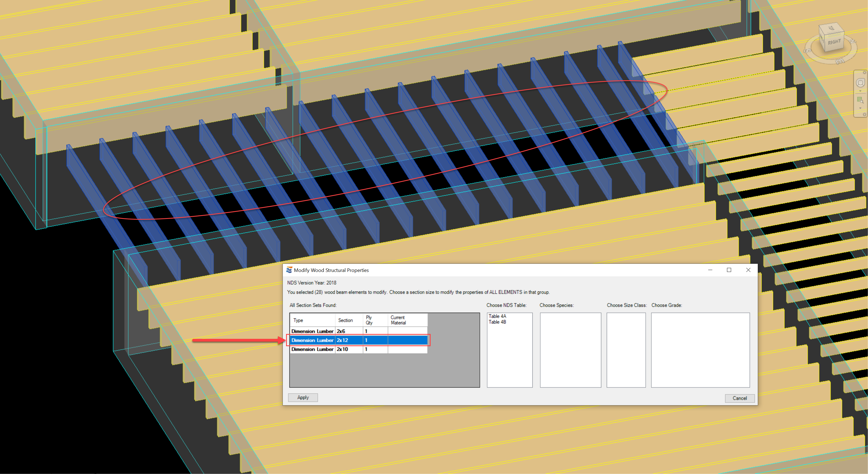The height and width of the screenshot is (474, 868).
Task: Click the Ply Qty cell of 2x6 row
Action: coord(375,331)
